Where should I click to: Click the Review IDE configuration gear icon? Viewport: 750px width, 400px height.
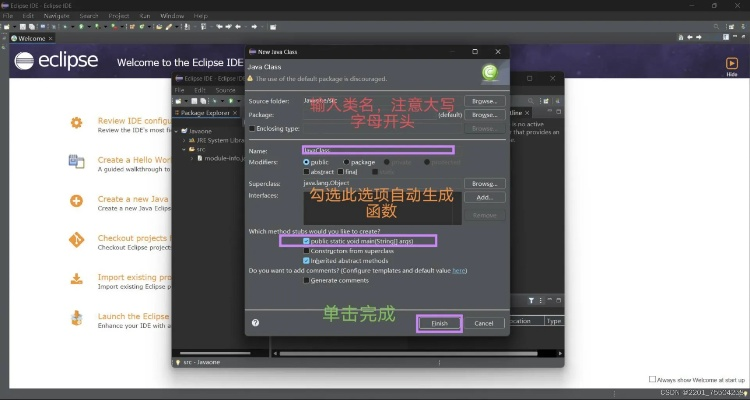pyautogui.click(x=76, y=123)
